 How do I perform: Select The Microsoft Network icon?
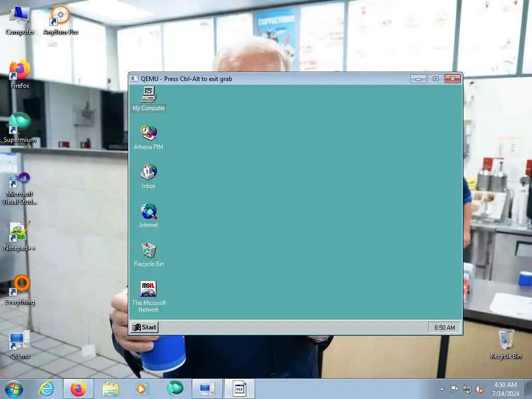pyautogui.click(x=149, y=296)
